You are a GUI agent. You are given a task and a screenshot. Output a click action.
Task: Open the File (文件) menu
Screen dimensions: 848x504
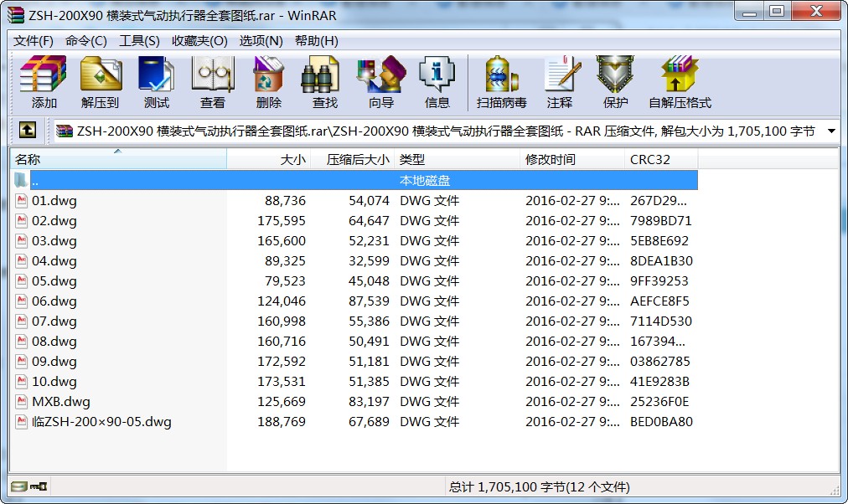point(33,41)
